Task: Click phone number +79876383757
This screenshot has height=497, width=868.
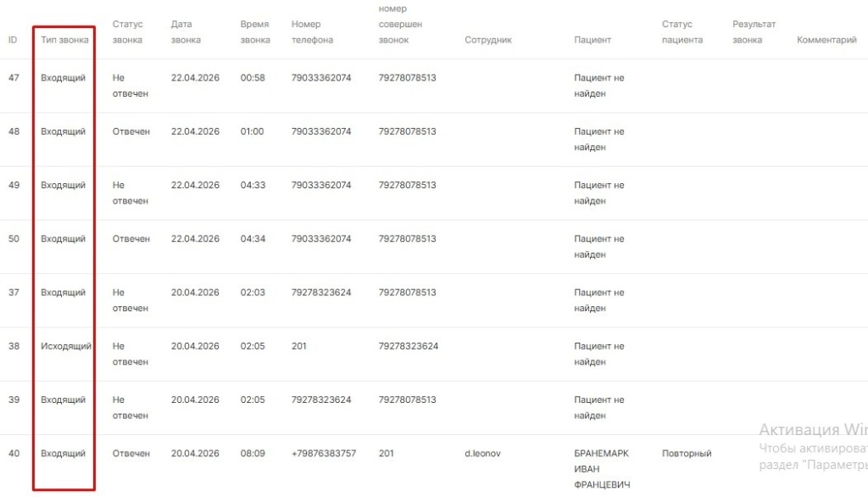Action: [x=324, y=454]
